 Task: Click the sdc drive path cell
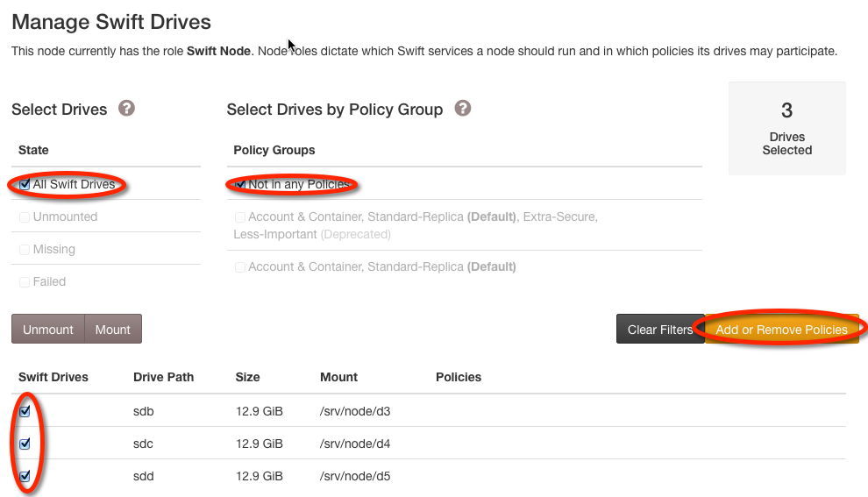pos(144,444)
